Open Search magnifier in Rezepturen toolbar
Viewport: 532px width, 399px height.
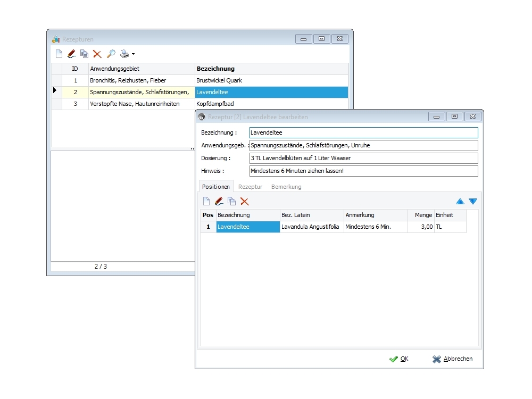coord(111,54)
